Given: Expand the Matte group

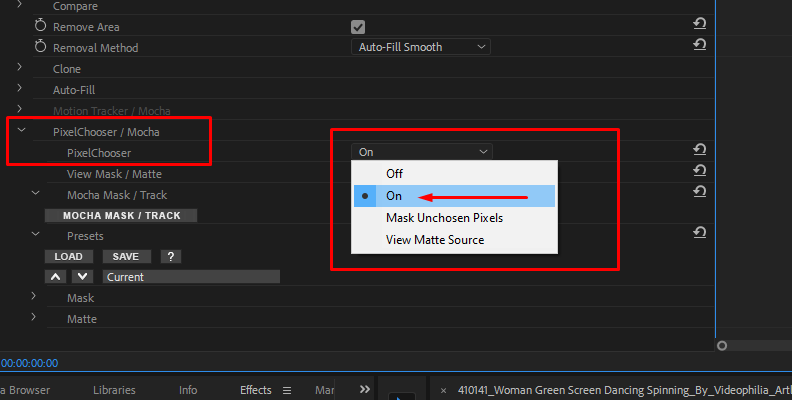Looking at the screenshot, I should [34, 317].
